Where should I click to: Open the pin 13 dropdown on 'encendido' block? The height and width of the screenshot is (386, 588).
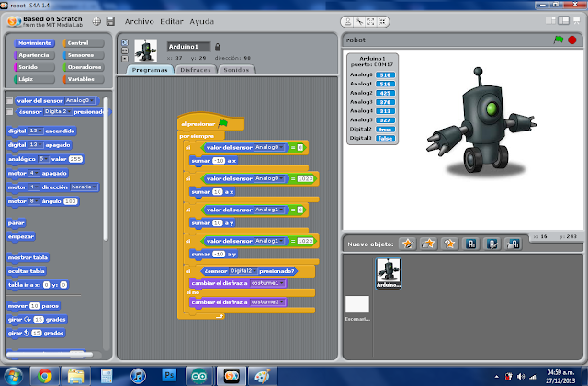(36, 131)
